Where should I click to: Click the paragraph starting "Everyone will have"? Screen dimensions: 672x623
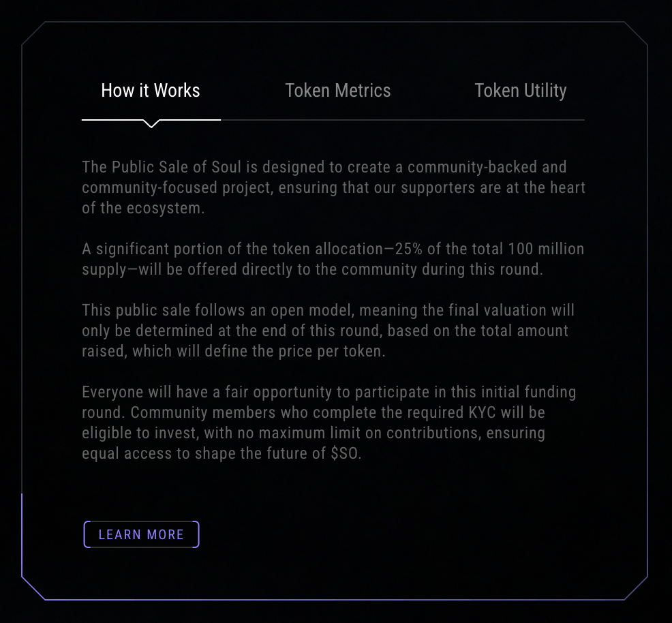pos(329,423)
